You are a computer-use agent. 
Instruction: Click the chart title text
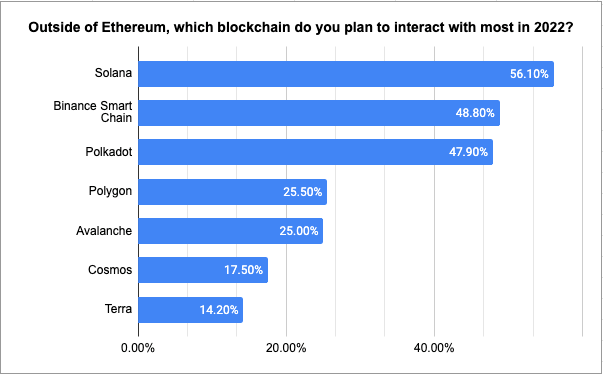tap(301, 28)
